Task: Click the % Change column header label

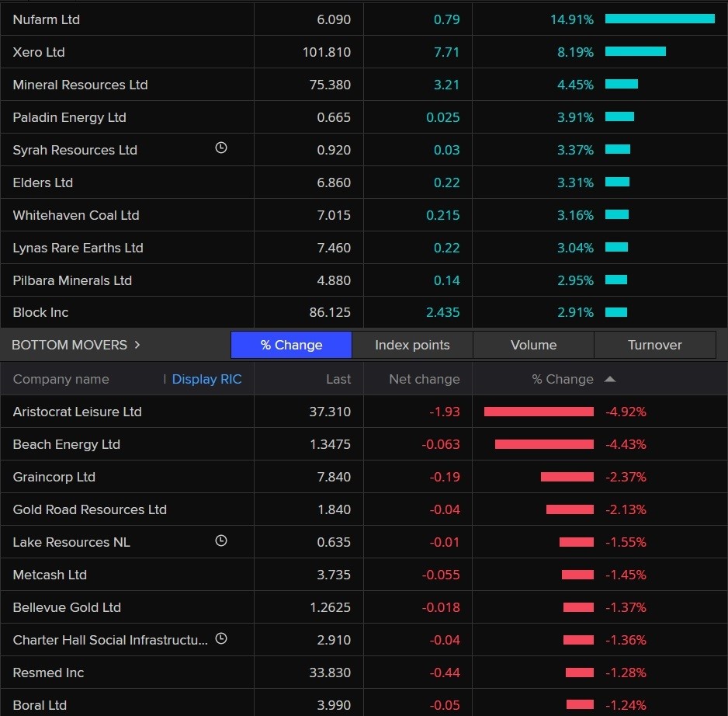Action: pos(563,379)
